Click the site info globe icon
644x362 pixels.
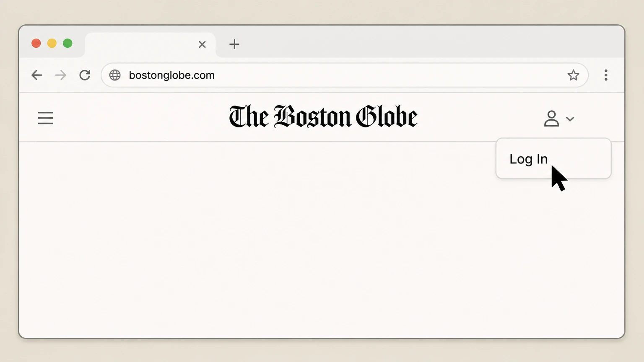click(x=115, y=75)
